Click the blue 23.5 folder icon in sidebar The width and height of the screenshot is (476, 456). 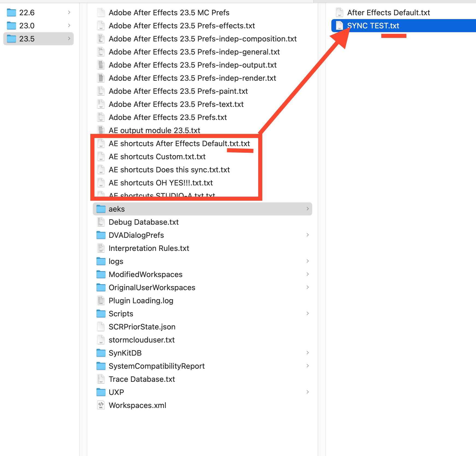11,39
